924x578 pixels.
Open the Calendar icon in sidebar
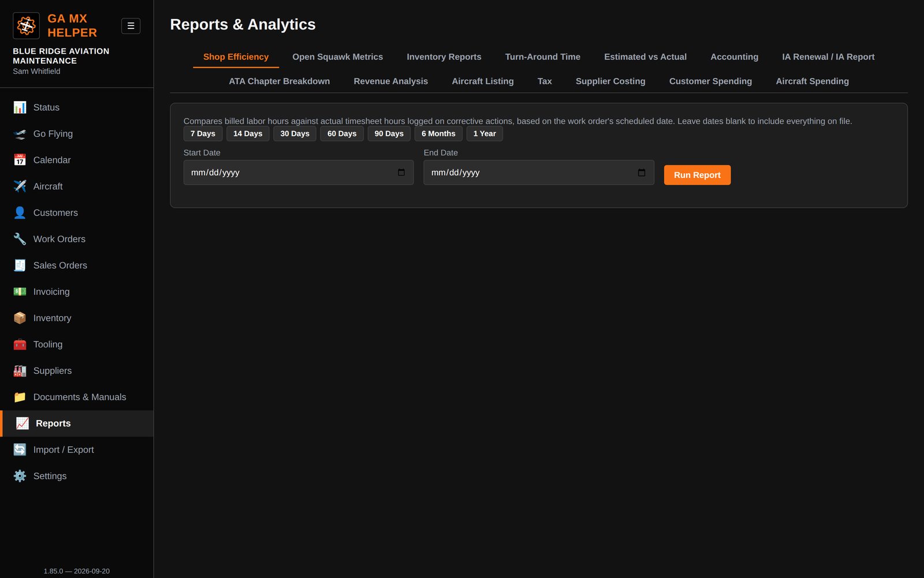coord(20,160)
